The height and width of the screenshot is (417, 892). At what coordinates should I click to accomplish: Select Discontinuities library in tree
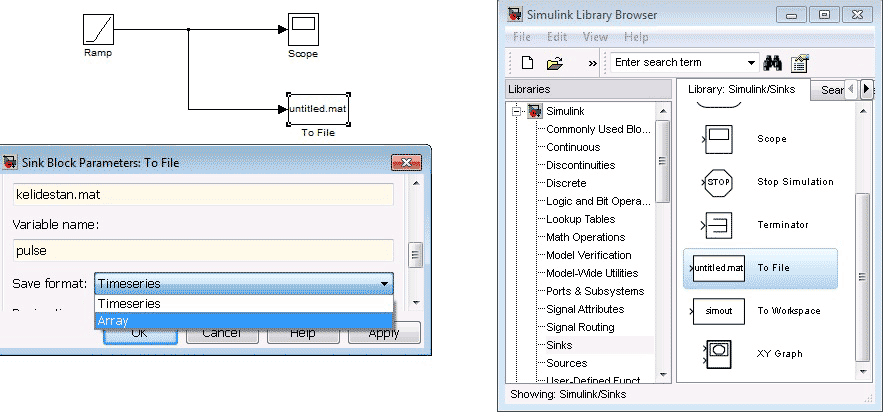pyautogui.click(x=580, y=166)
